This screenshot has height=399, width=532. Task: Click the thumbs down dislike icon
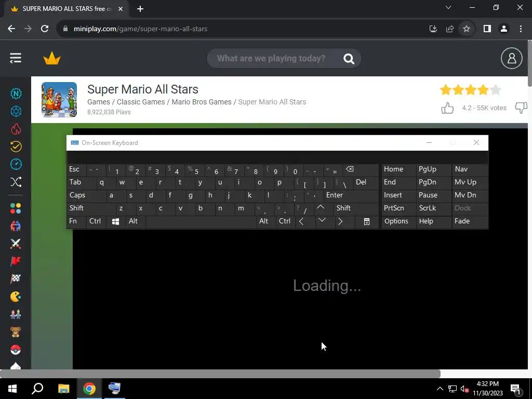521,108
